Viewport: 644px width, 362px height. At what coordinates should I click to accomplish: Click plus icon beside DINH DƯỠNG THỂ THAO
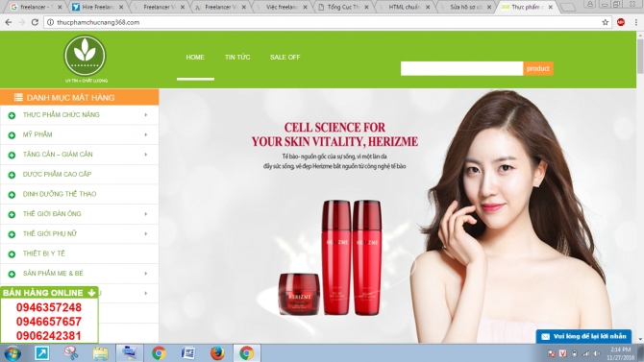pyautogui.click(x=12, y=195)
